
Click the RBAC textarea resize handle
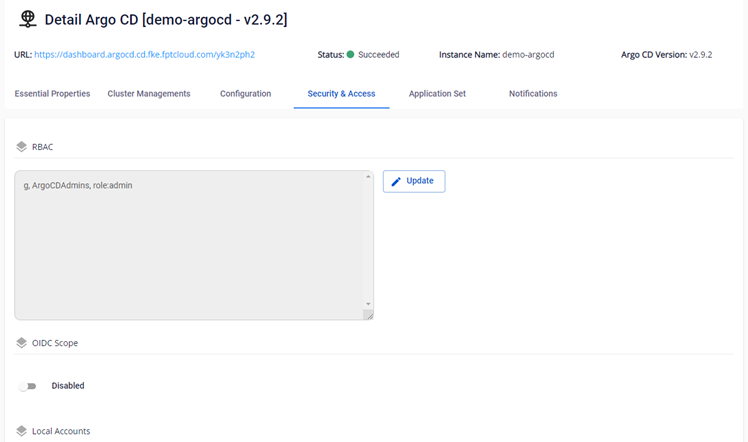point(368,315)
